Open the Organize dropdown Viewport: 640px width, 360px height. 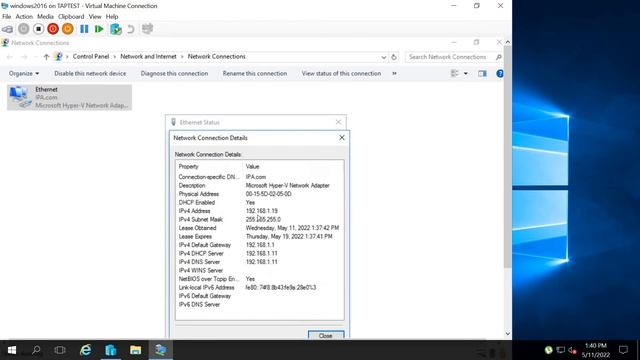(x=24, y=73)
